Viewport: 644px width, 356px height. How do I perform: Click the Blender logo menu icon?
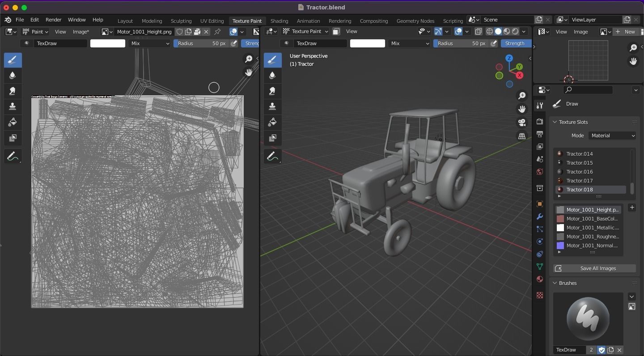pos(8,20)
